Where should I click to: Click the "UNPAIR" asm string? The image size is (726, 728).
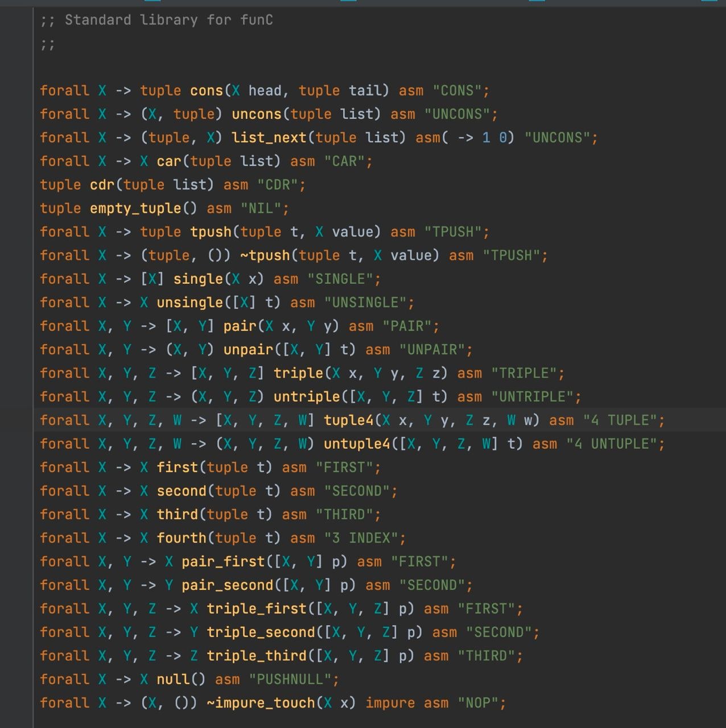tap(432, 350)
